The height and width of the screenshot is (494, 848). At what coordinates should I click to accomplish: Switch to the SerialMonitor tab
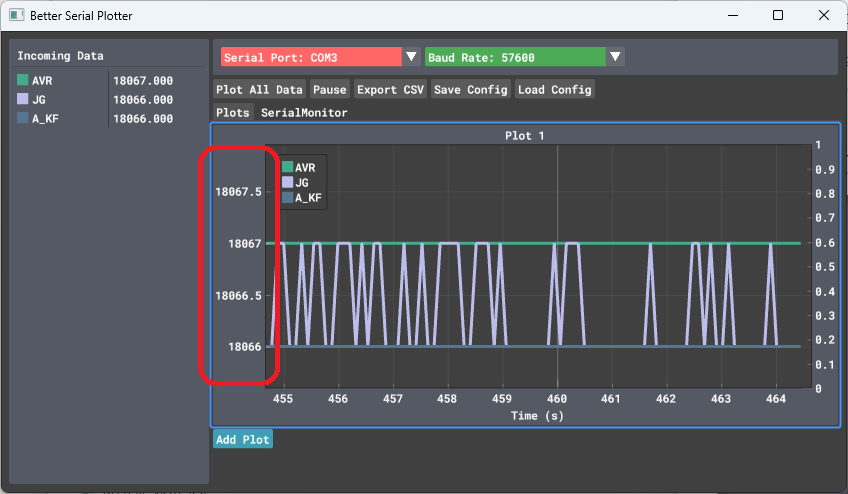point(304,112)
